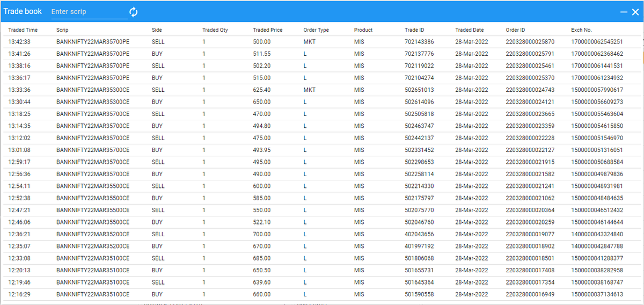644x305 pixels.
Task: Click the Product column header
Action: tap(363, 30)
